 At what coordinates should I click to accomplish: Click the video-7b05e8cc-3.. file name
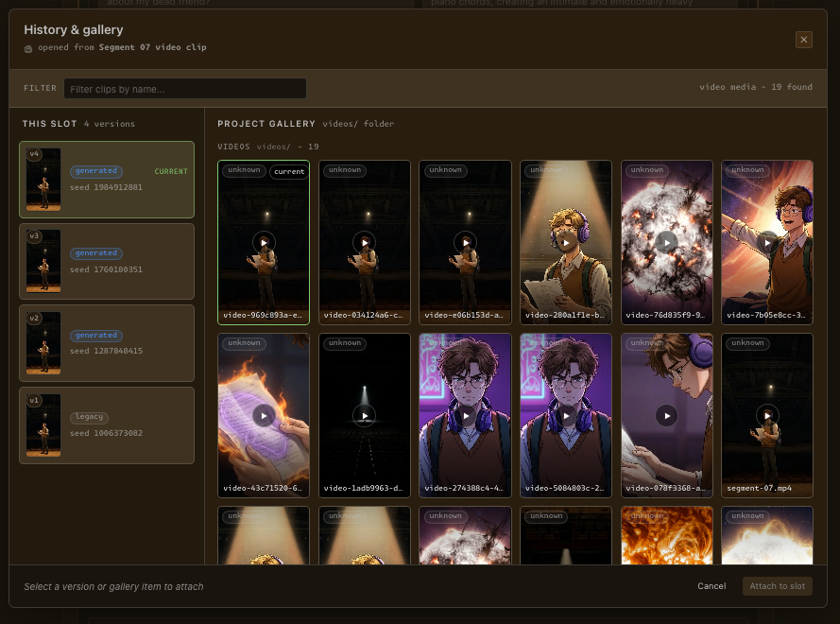point(766,315)
